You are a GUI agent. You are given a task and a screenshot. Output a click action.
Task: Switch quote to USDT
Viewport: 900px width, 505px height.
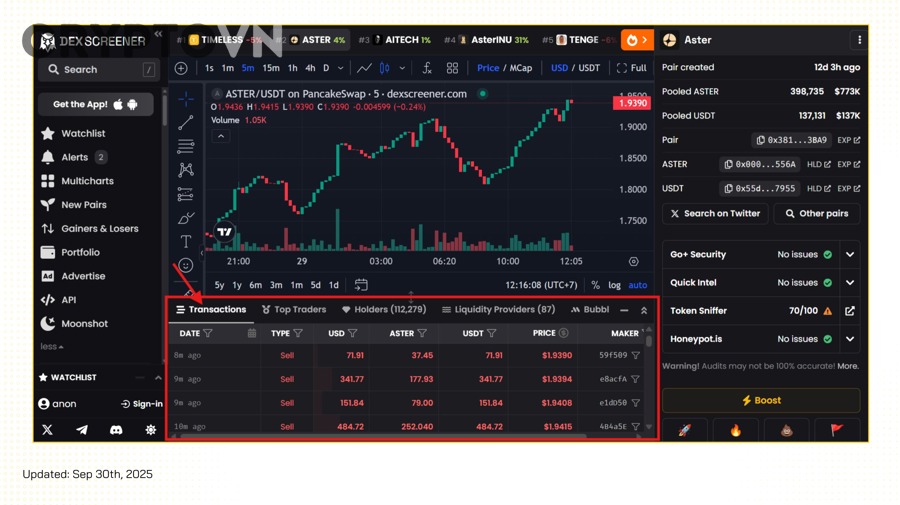[x=589, y=68]
